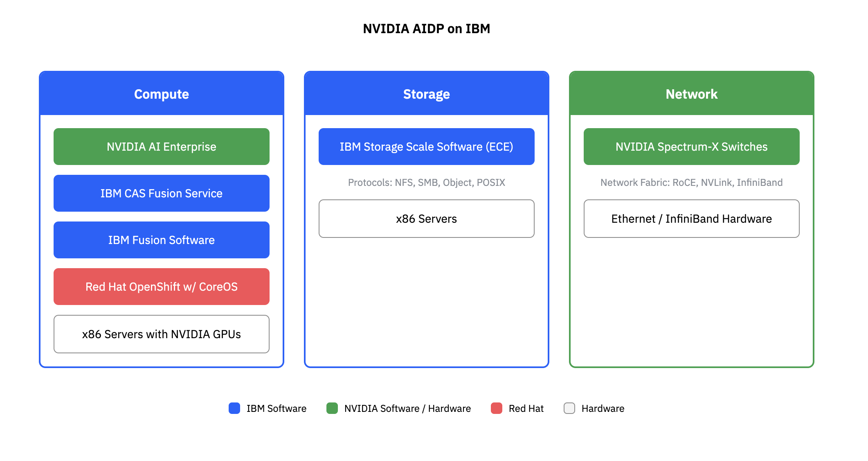This screenshot has width=868, height=461.
Task: Click Red Hat OpenShift w/ CoreOS block
Action: (x=162, y=287)
